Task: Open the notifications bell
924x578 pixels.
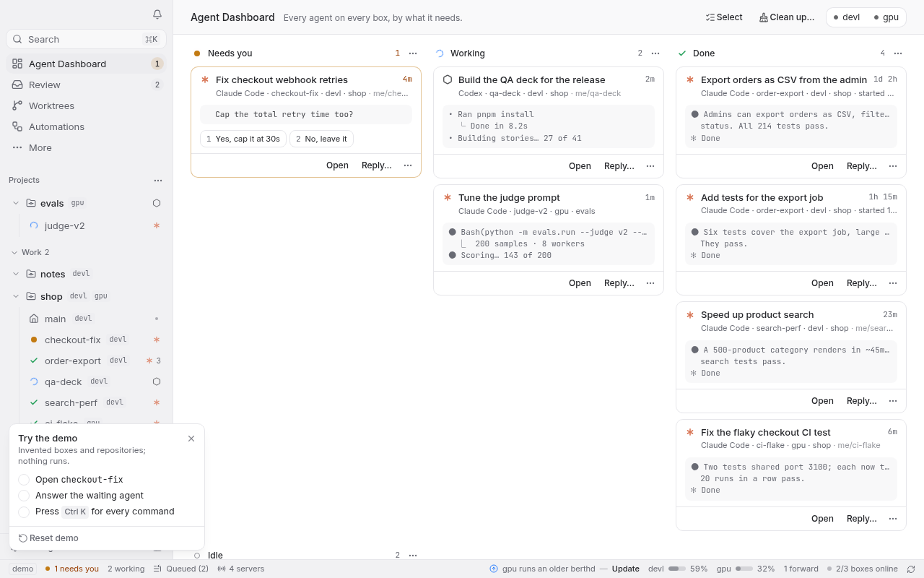Action: (x=157, y=14)
